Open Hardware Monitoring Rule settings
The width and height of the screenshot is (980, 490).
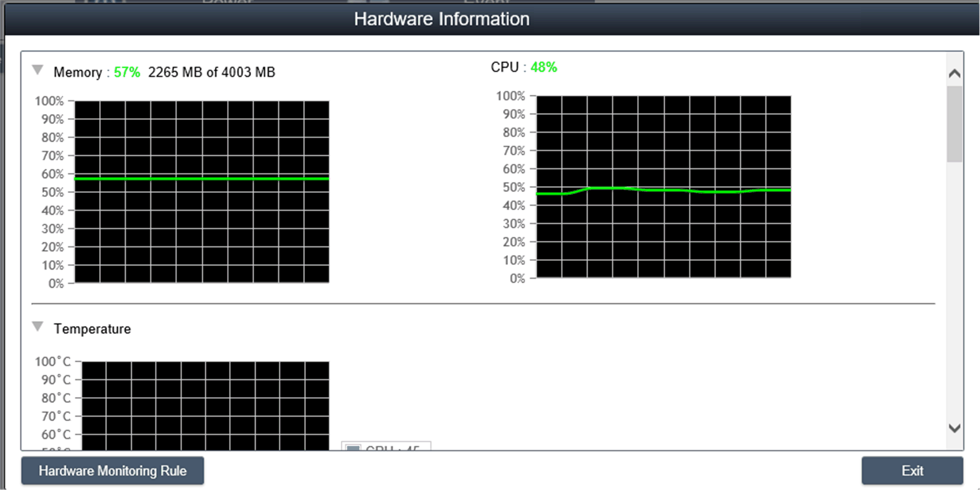112,471
